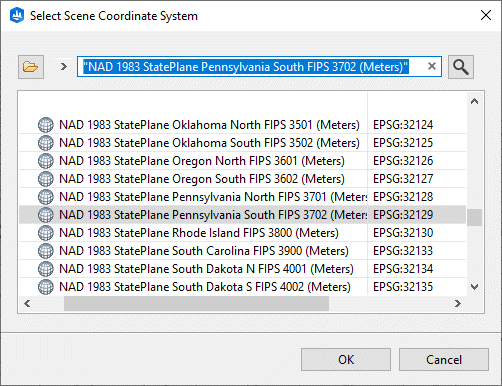Click the EPSG:32134 cell
The image size is (502, 386).
403,269
